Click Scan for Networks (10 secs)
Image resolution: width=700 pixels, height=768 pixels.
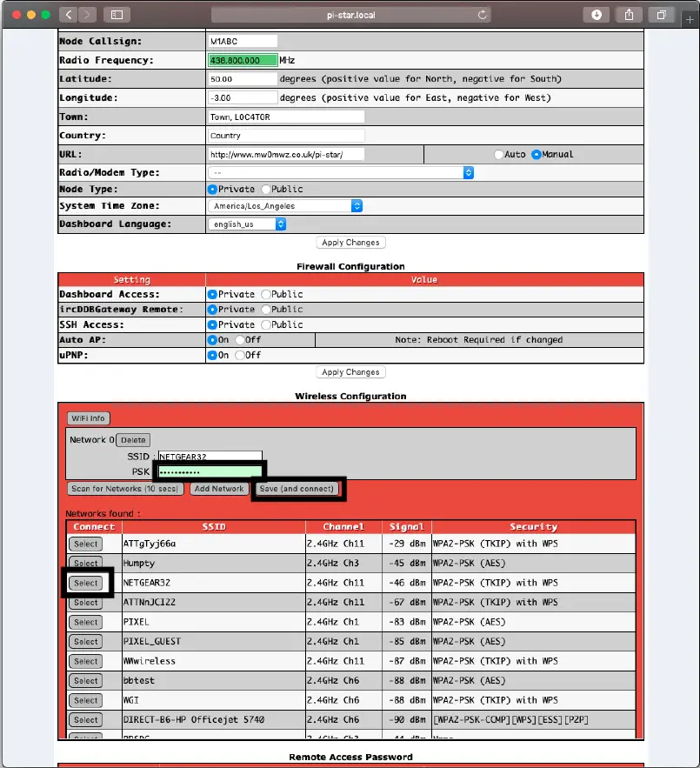125,489
